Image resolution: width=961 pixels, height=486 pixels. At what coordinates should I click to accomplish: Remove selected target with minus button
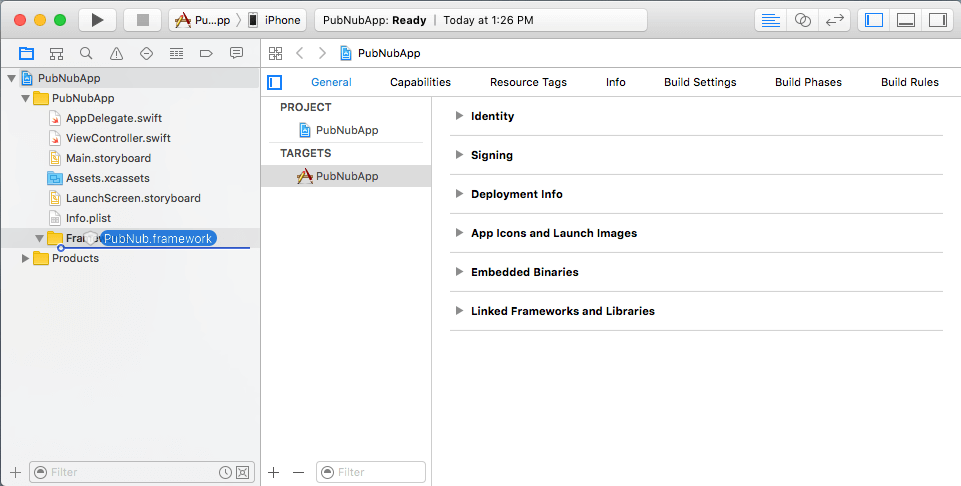click(298, 472)
